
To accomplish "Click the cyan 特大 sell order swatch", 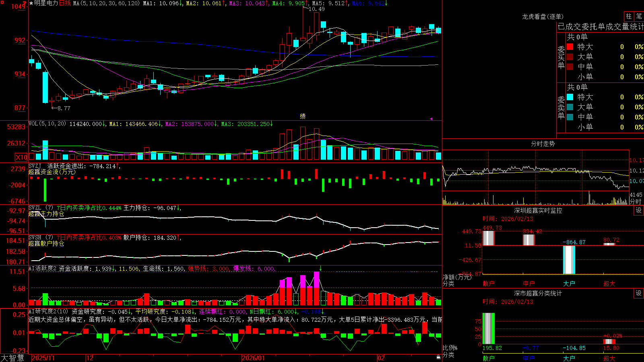I will point(570,97).
